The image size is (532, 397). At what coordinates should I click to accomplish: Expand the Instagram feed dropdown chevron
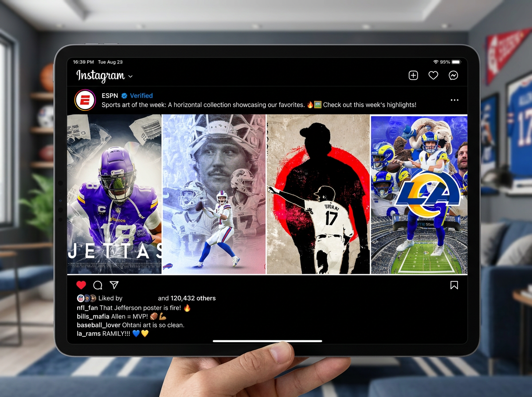point(130,77)
